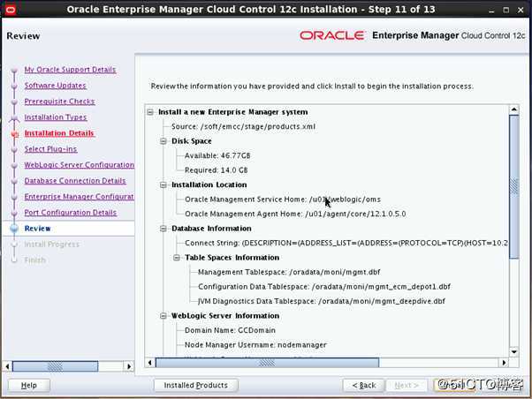The image size is (532, 399).
Task: Open WebLogic Server Configuration step
Action: [x=79, y=165]
